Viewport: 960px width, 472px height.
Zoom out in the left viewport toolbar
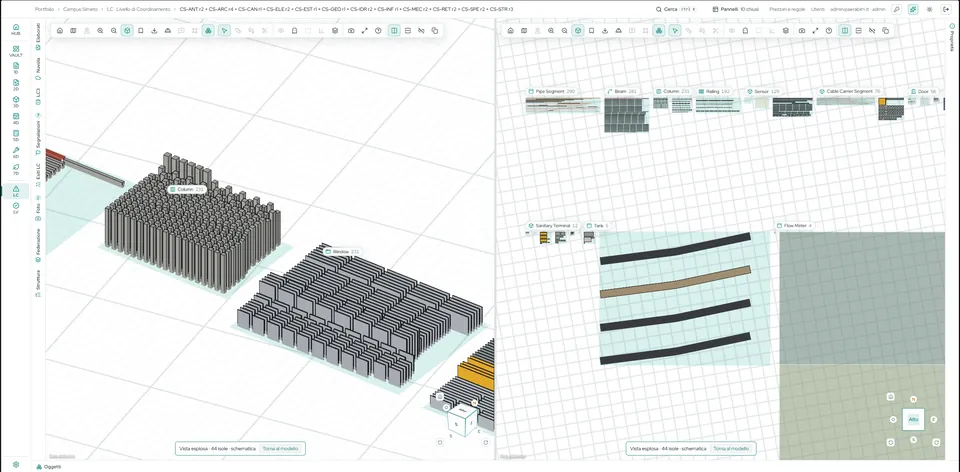pyautogui.click(x=114, y=31)
